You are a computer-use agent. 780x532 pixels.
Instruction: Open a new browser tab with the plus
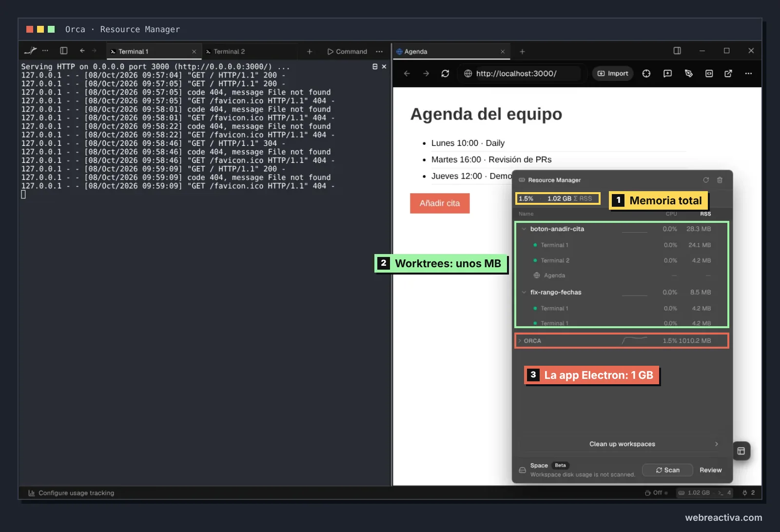point(522,52)
